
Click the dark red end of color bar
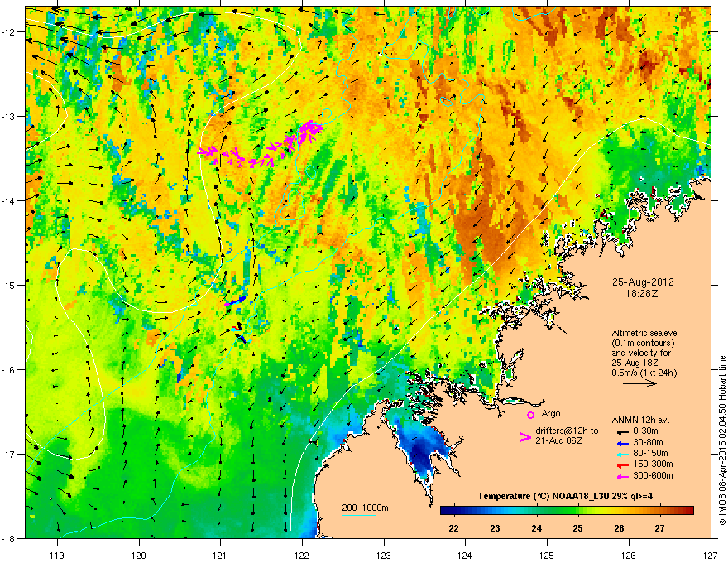[x=689, y=510]
